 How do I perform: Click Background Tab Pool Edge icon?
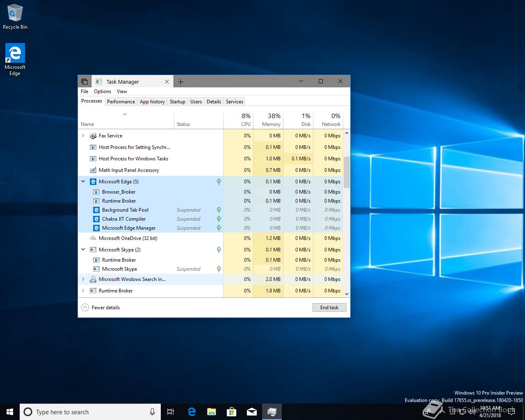click(x=96, y=210)
